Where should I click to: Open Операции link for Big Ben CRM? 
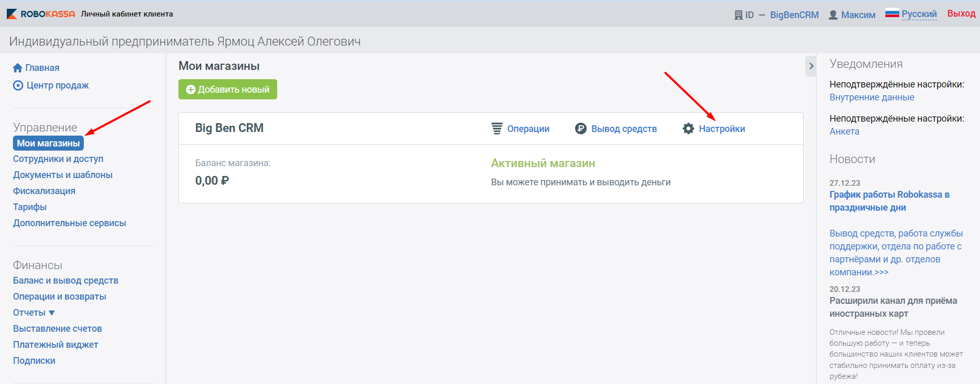[528, 129]
